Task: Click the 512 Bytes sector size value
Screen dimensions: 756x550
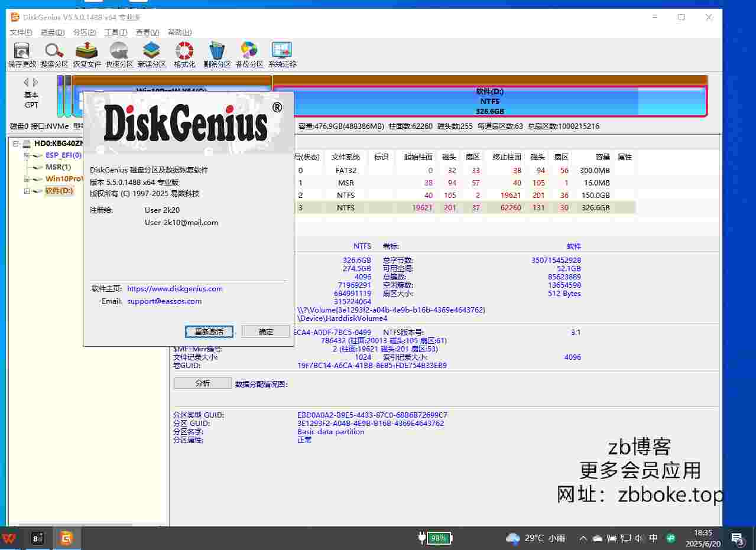Action: pos(564,294)
